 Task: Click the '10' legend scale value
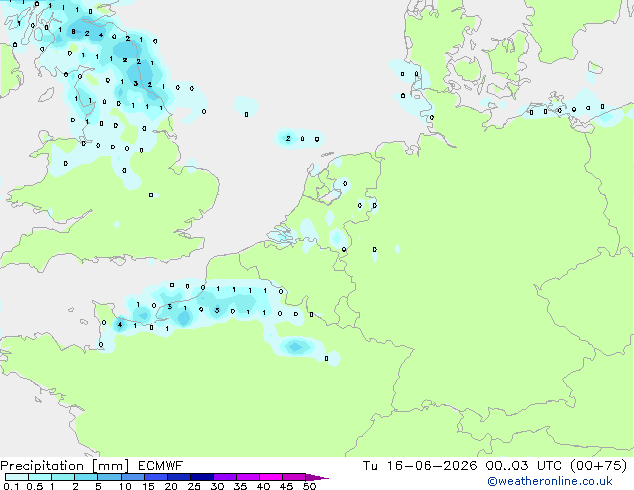coord(125,486)
